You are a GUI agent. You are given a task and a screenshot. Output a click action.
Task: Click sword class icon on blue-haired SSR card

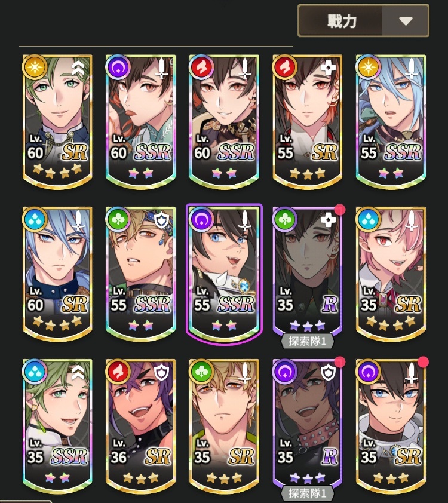(x=412, y=68)
